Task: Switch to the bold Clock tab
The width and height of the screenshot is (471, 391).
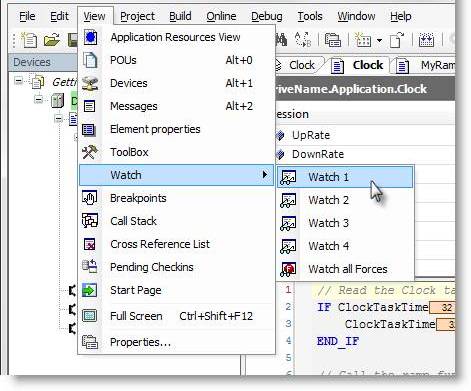Action: (359, 65)
